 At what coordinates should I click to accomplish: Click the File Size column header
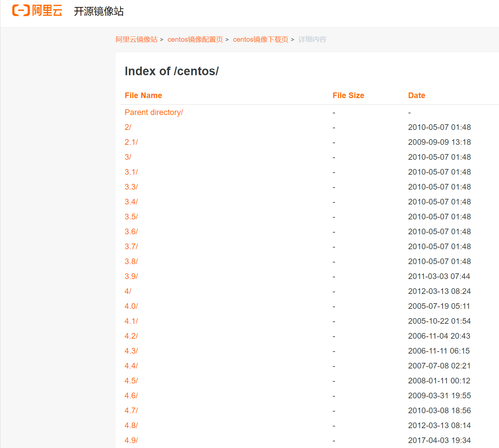348,95
